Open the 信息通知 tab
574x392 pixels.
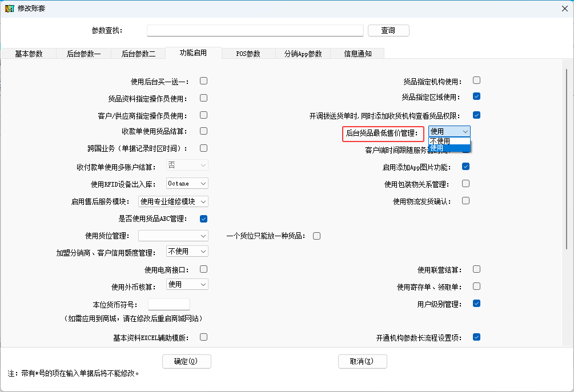358,54
